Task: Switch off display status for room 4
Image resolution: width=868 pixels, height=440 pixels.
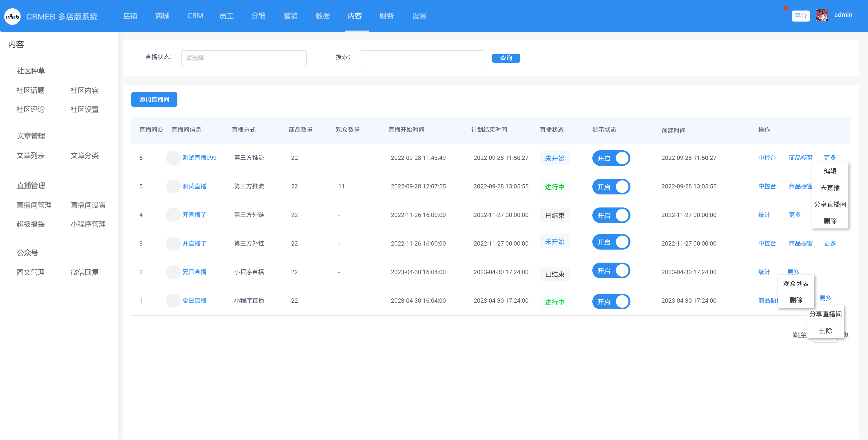Action: [x=611, y=215]
